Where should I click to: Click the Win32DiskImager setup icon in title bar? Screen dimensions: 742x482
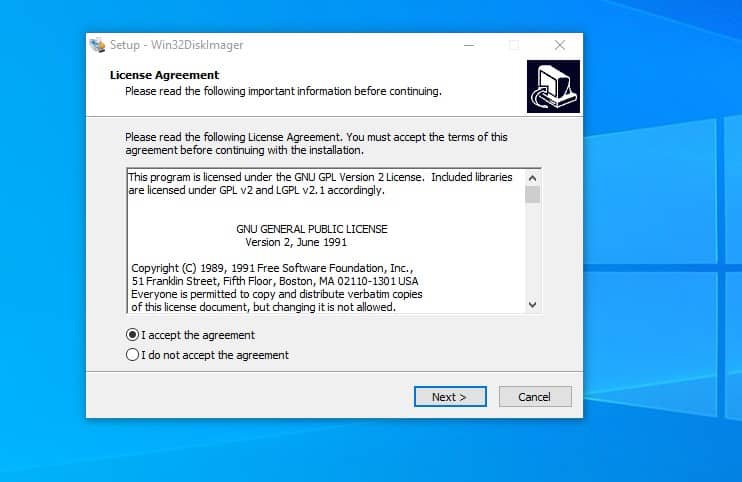pos(98,45)
